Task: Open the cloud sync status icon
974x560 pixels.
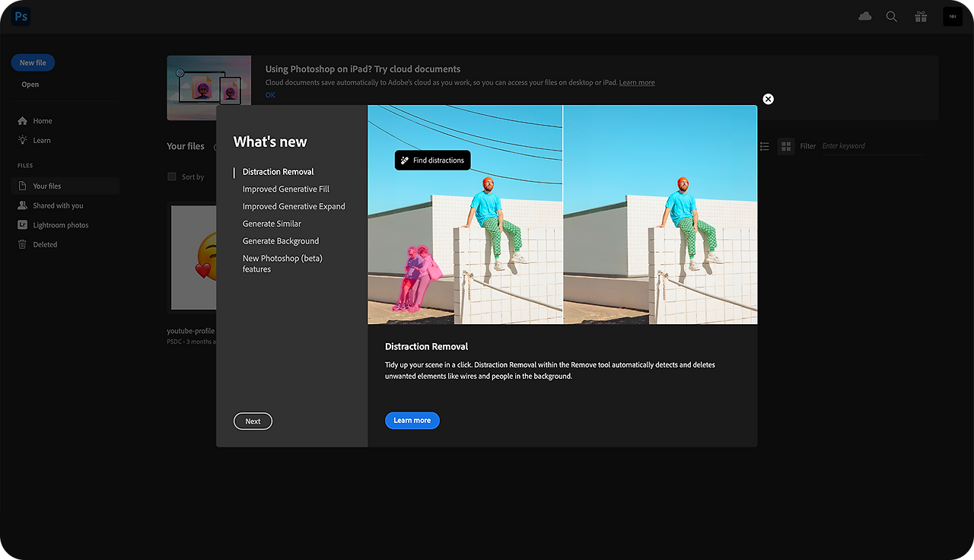Action: (x=864, y=17)
